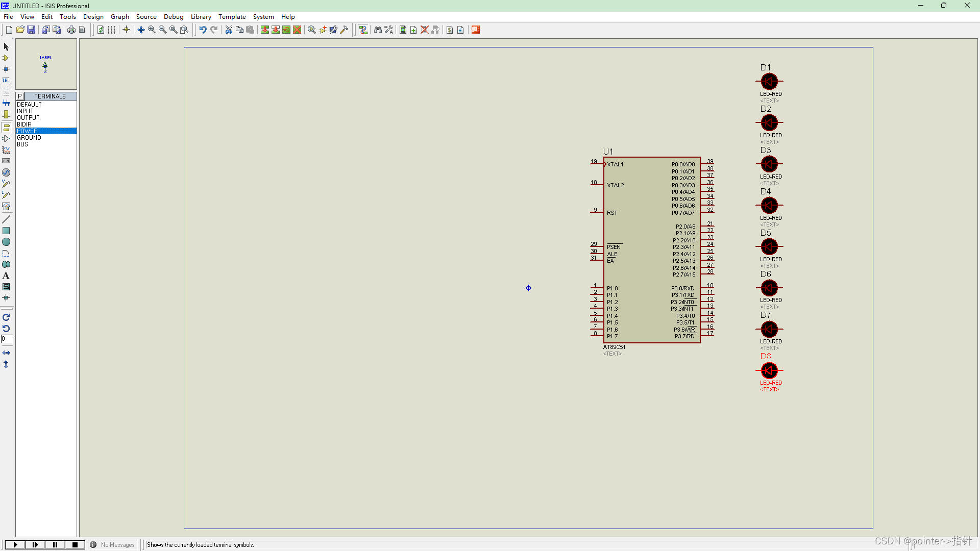Open the Design menu
Viewport: 980px width, 551px height.
tap(93, 16)
